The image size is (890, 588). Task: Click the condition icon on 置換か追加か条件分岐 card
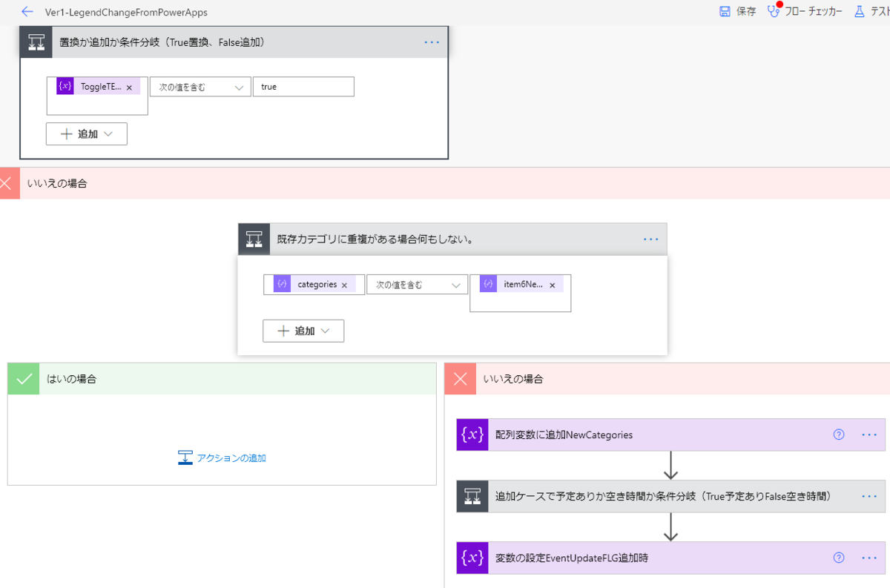35,42
